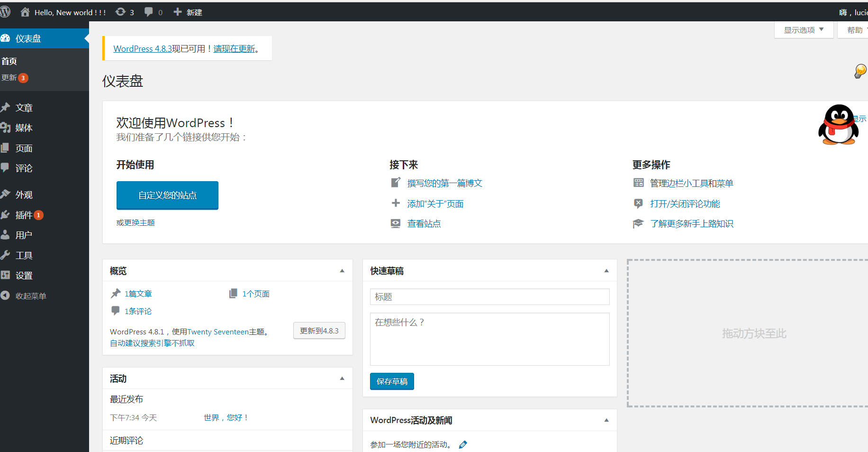The height and width of the screenshot is (452, 868).
Task: Collapse the sidebar with 收起菜单 arrow
Action: click(5, 295)
